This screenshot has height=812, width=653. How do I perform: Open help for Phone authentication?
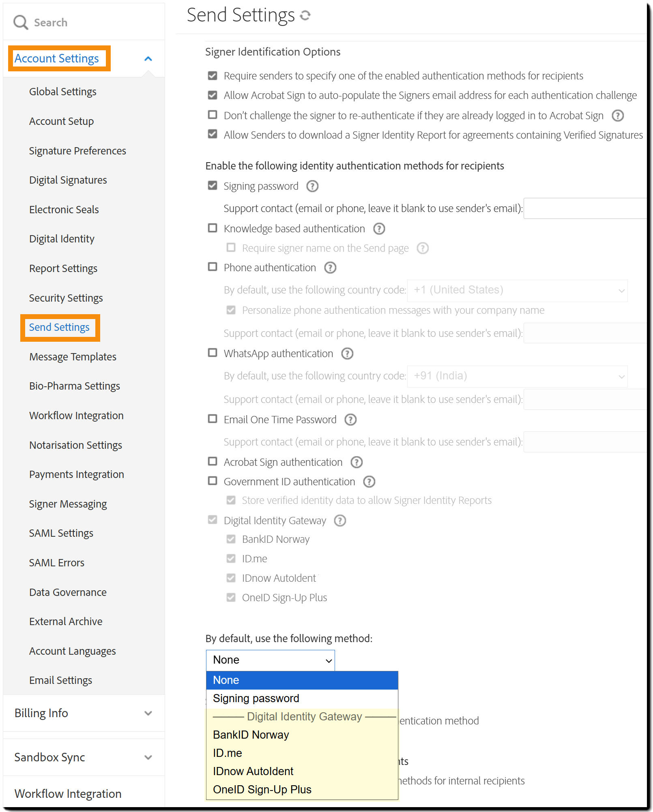(330, 268)
